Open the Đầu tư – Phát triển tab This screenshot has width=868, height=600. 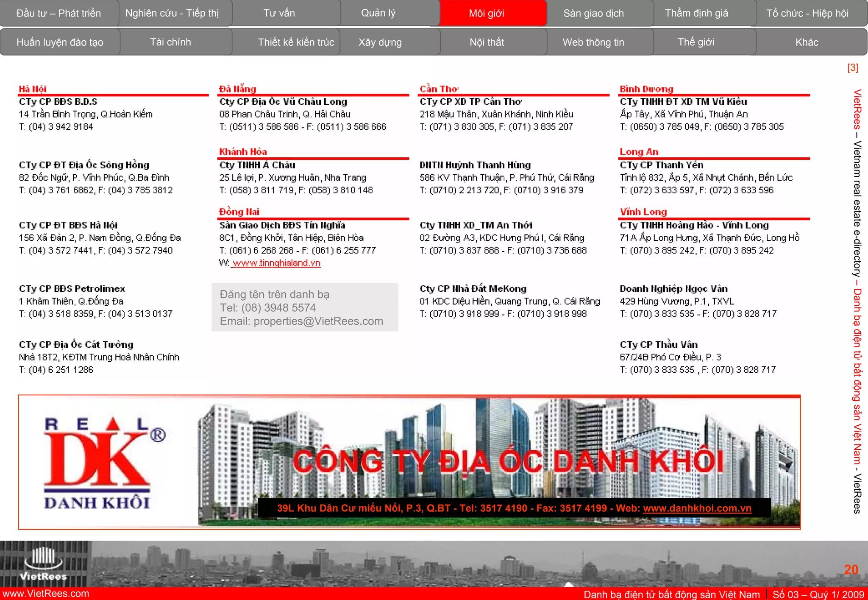(x=59, y=13)
